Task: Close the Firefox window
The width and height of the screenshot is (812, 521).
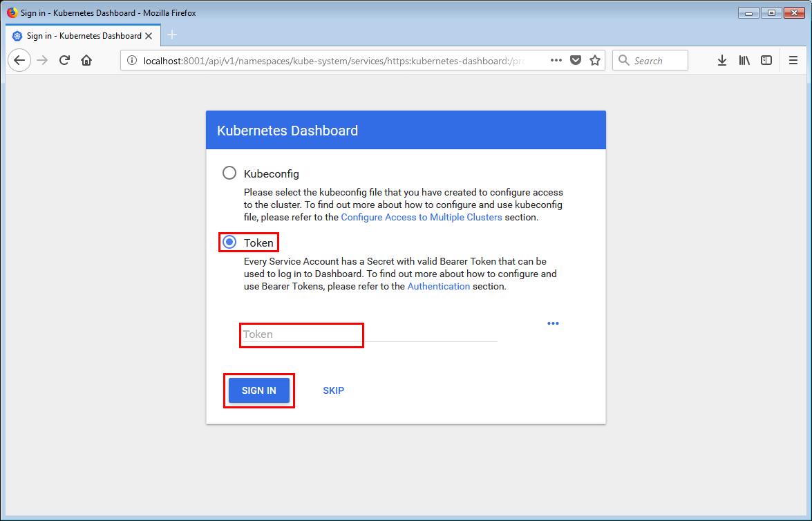Action: (795, 12)
